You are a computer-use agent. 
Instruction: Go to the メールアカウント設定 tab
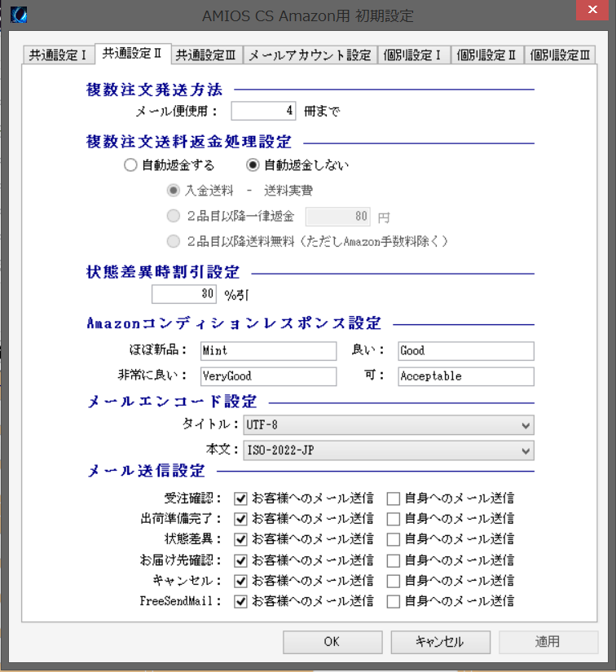click(x=310, y=55)
